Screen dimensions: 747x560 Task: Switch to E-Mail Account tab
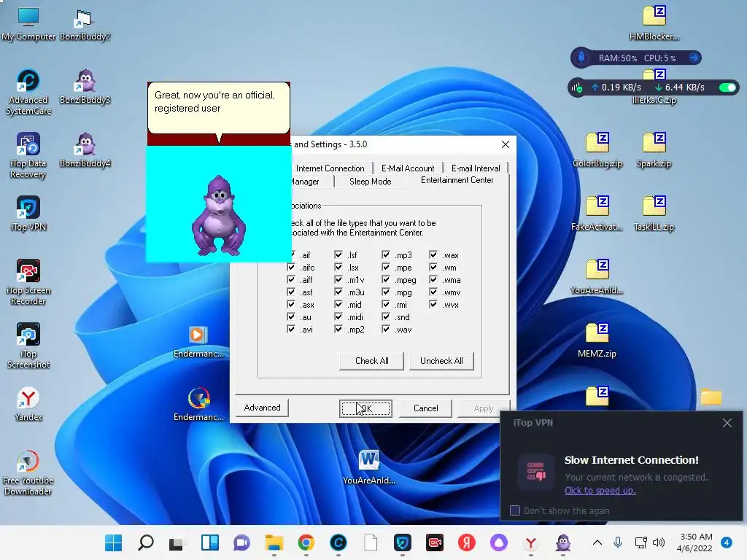(x=408, y=168)
